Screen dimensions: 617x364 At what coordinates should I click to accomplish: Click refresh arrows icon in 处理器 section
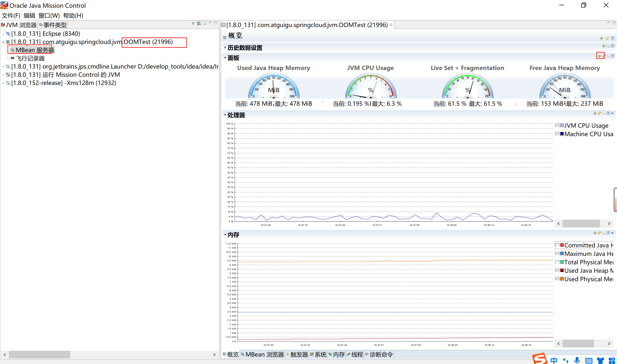[599, 113]
